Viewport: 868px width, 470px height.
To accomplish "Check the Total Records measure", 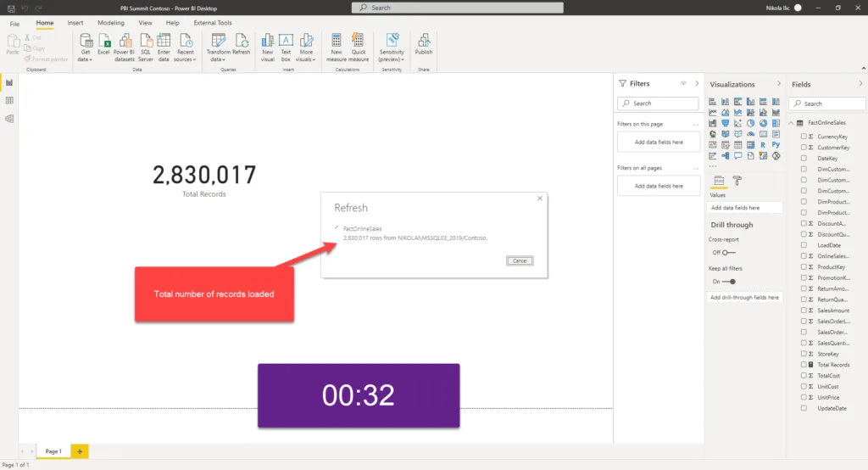I will 804,365.
